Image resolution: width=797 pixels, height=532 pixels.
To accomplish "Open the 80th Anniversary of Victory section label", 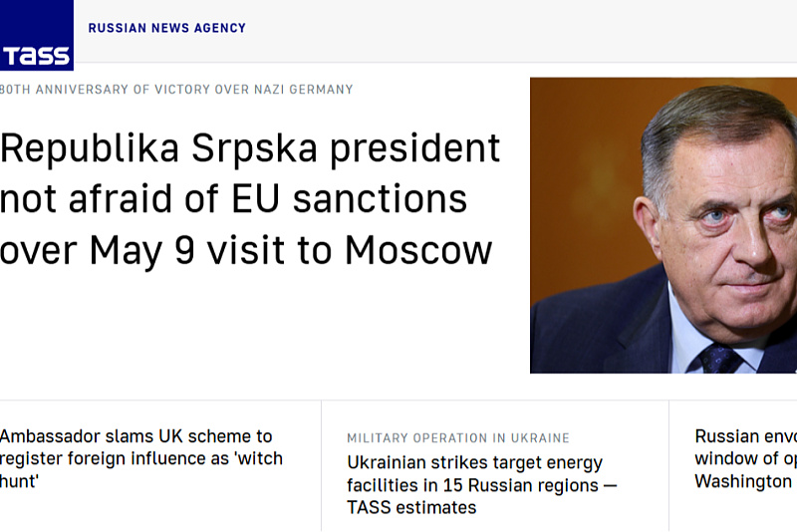I will click(x=176, y=90).
